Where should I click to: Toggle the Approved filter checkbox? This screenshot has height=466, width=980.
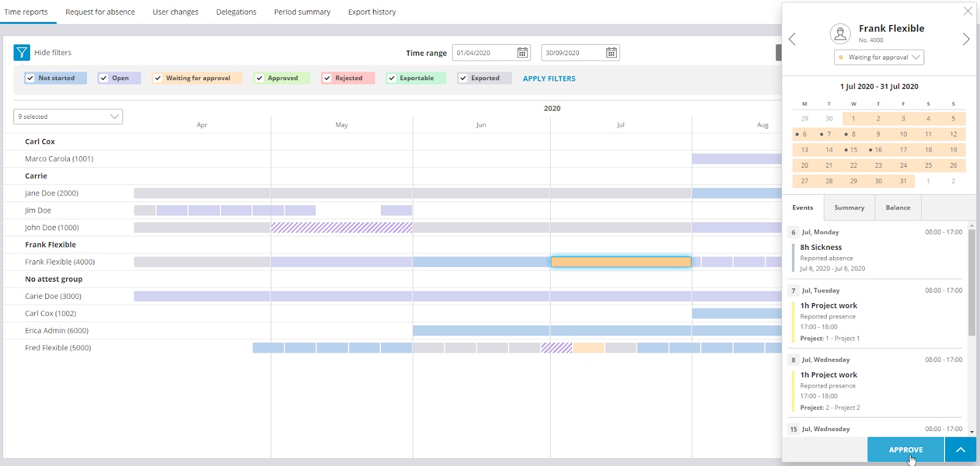point(259,78)
